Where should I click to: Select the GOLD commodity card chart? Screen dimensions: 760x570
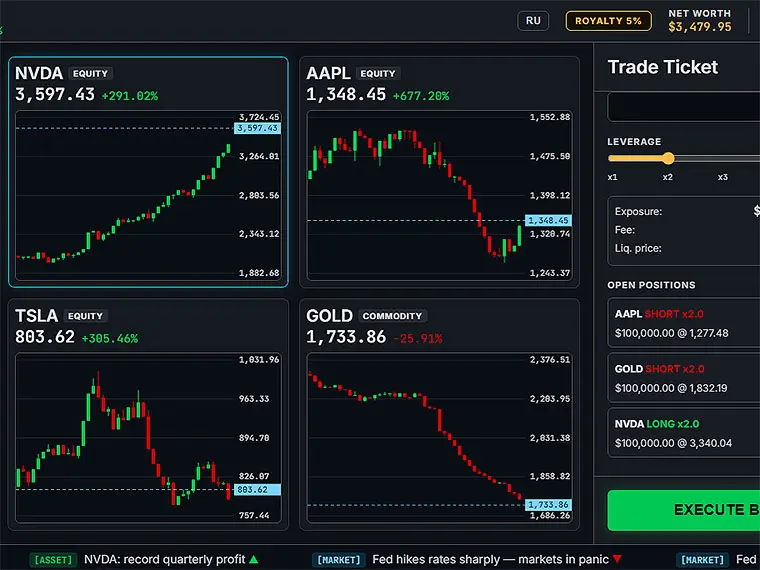tap(439, 438)
